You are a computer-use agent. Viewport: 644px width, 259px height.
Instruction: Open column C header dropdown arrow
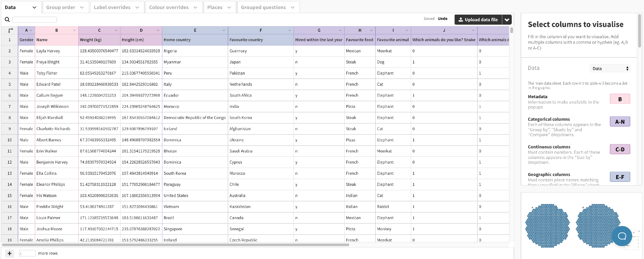click(116, 30)
